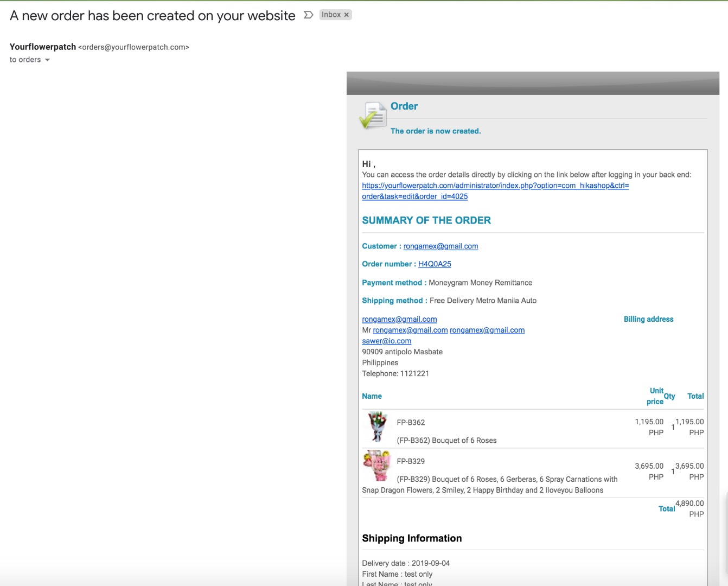Click the Customer email address link
This screenshot has width=728, height=586.
(x=440, y=246)
